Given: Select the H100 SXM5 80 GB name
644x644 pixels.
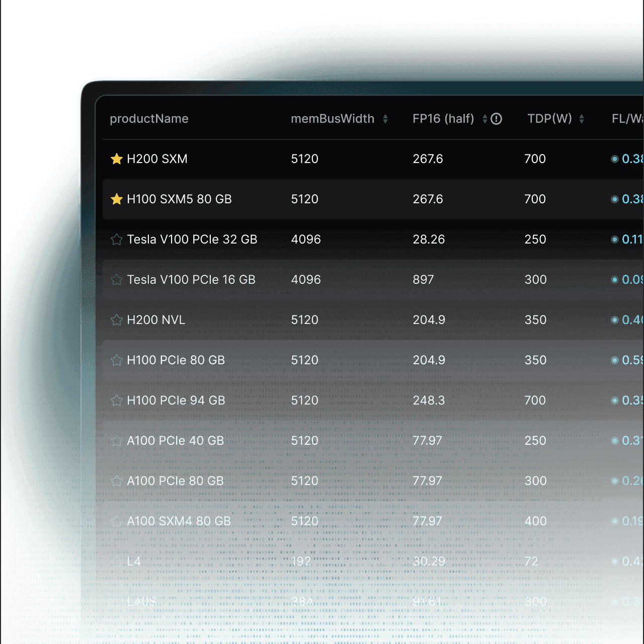Looking at the screenshot, I should coord(179,199).
